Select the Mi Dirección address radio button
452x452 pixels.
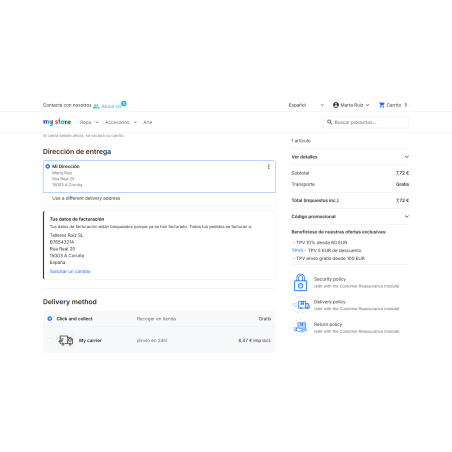point(48,166)
